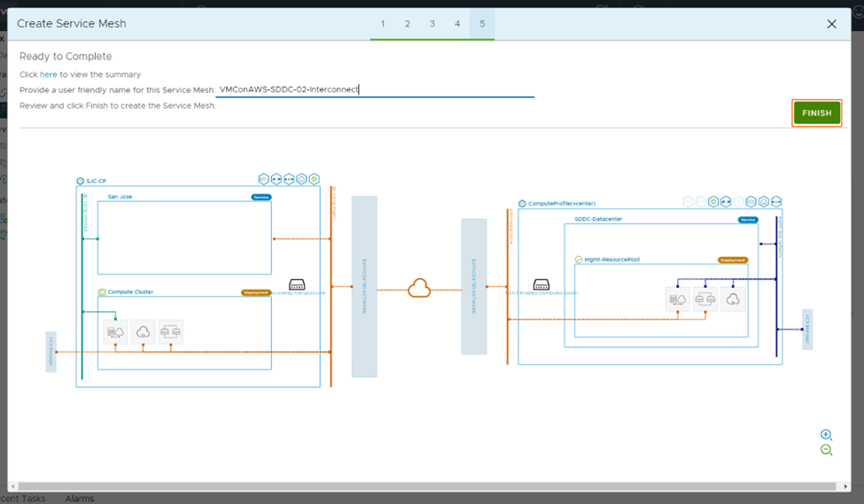
Task: Open the Alarms tab in the background window
Action: pyautogui.click(x=80, y=499)
